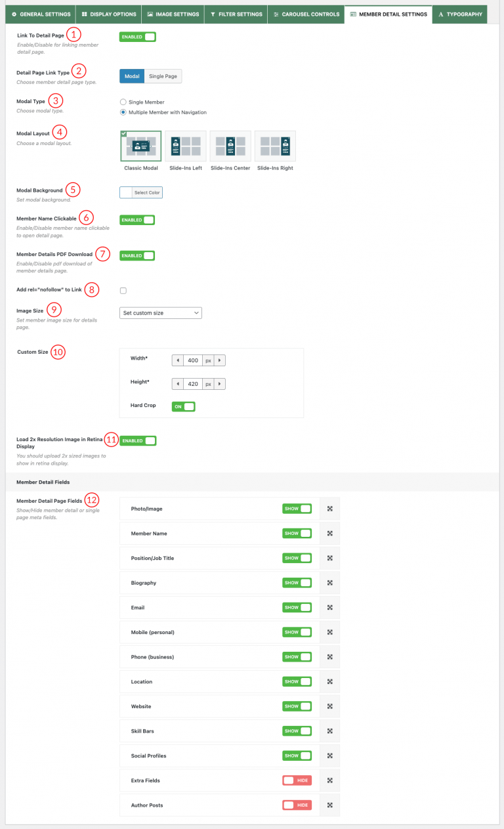Screen dimensions: 504x829
Task: Click the 'A' icon on Typography tab
Action: [442, 14]
